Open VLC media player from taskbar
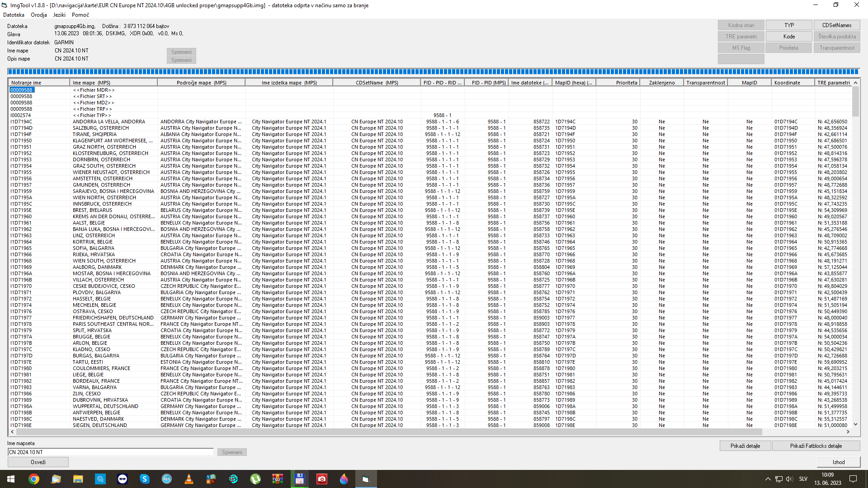The image size is (868, 488). [x=189, y=479]
